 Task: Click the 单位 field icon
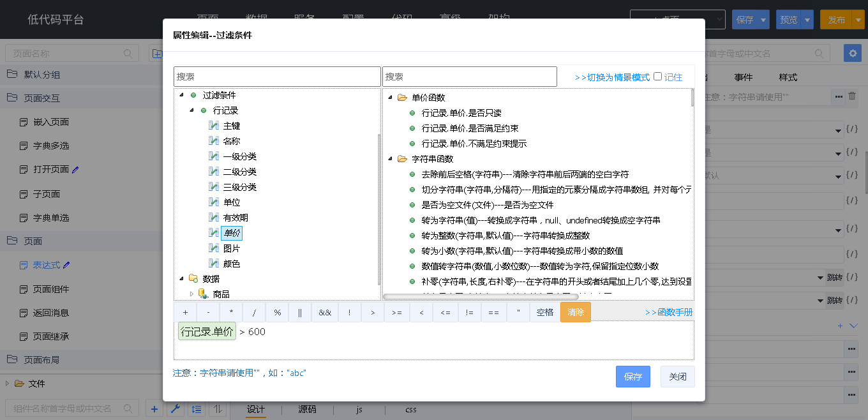point(214,202)
